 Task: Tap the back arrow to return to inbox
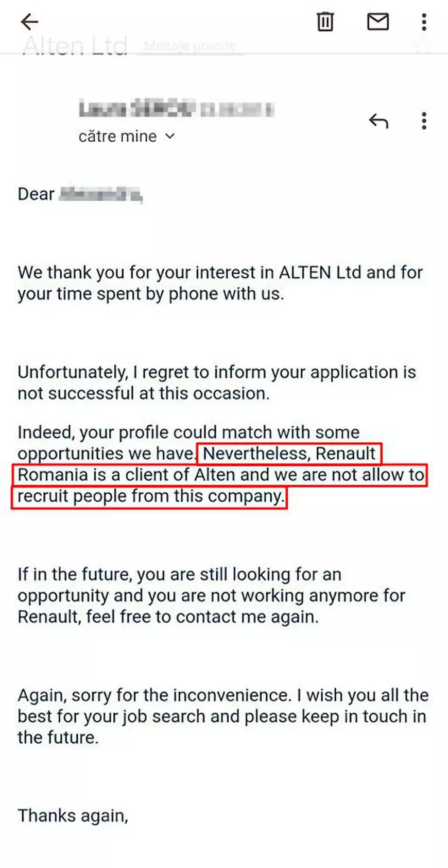(x=29, y=22)
